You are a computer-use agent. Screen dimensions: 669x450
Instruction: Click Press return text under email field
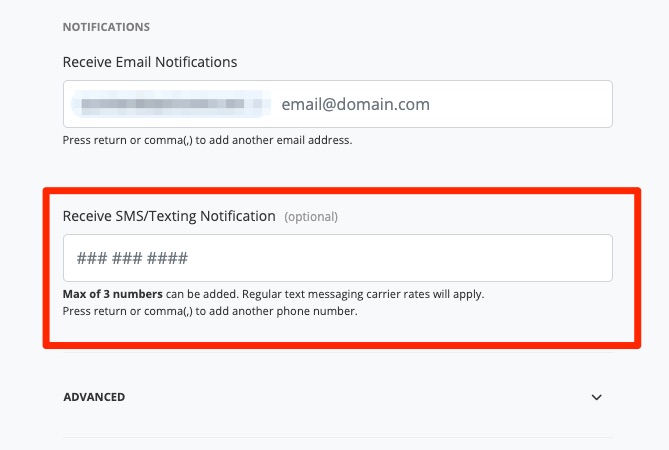pyautogui.click(x=92, y=141)
